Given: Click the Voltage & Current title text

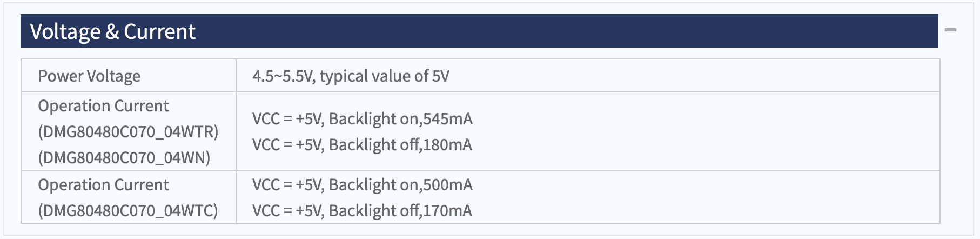Looking at the screenshot, I should [x=112, y=32].
